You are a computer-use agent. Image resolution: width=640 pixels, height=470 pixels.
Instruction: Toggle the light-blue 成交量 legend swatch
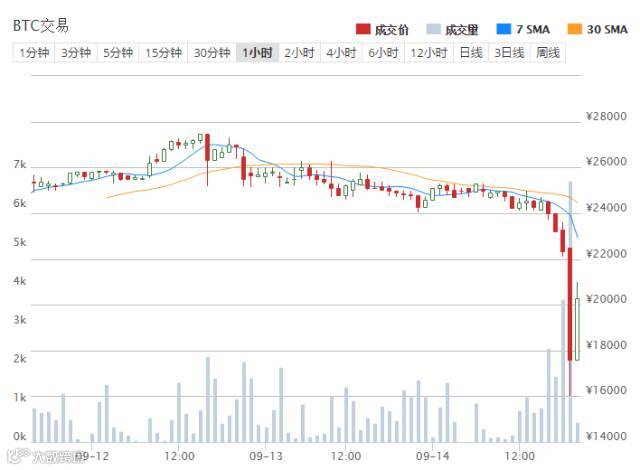pyautogui.click(x=433, y=29)
